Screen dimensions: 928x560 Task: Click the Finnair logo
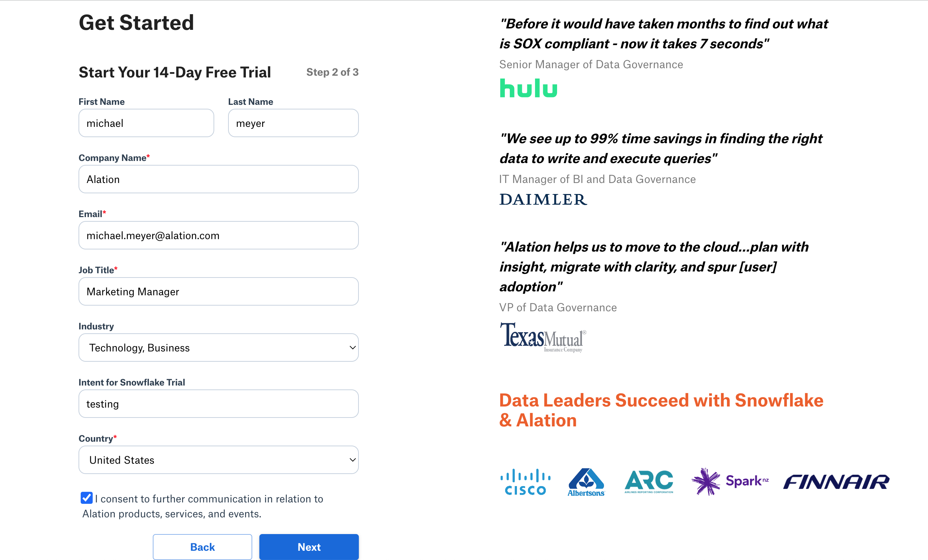tap(836, 482)
